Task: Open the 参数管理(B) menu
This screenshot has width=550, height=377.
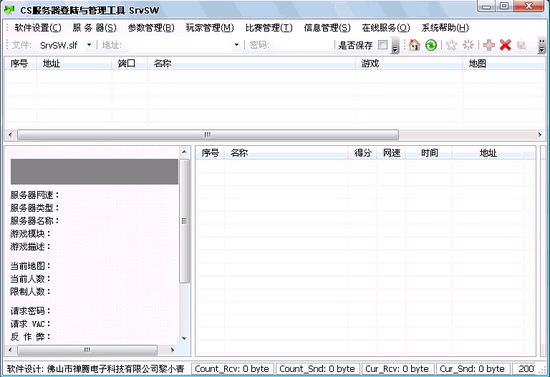Action: pos(151,28)
